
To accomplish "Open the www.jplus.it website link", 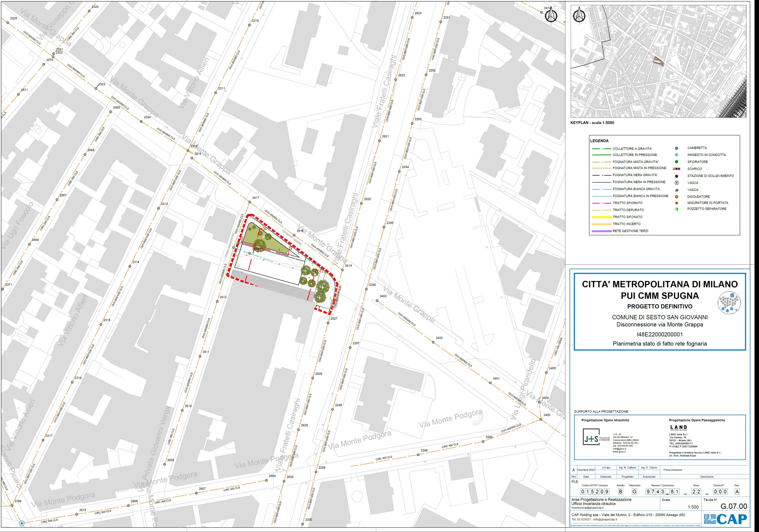I will coord(619,451).
